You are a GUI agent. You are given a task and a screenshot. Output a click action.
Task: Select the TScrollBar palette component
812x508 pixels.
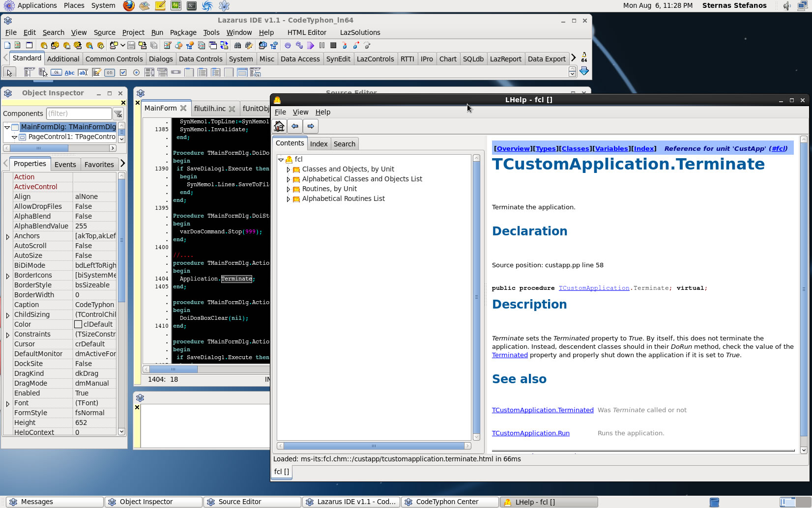pyautogui.click(x=175, y=72)
